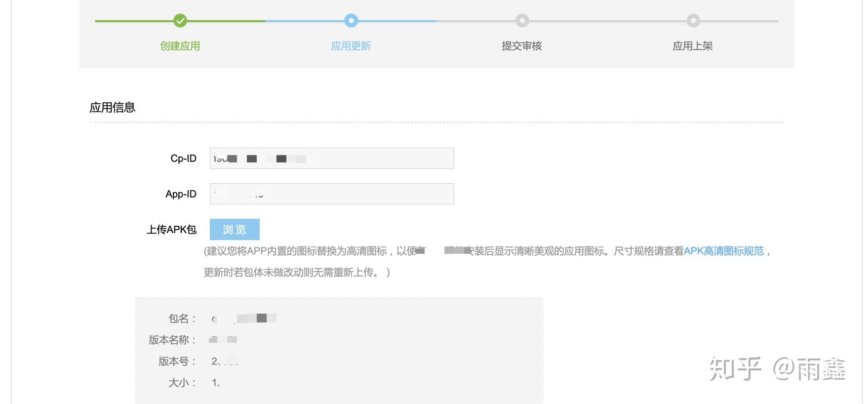
Task: Click the 包名： label
Action: (182, 319)
